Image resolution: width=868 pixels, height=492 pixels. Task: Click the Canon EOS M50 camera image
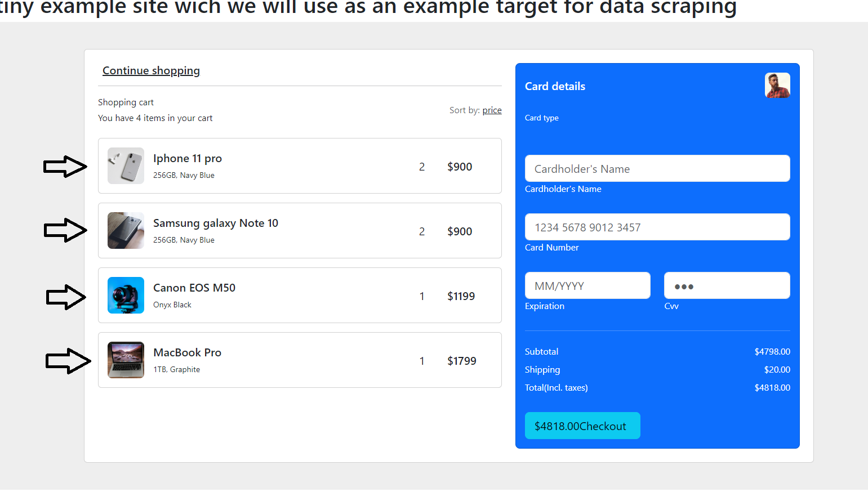coord(126,295)
